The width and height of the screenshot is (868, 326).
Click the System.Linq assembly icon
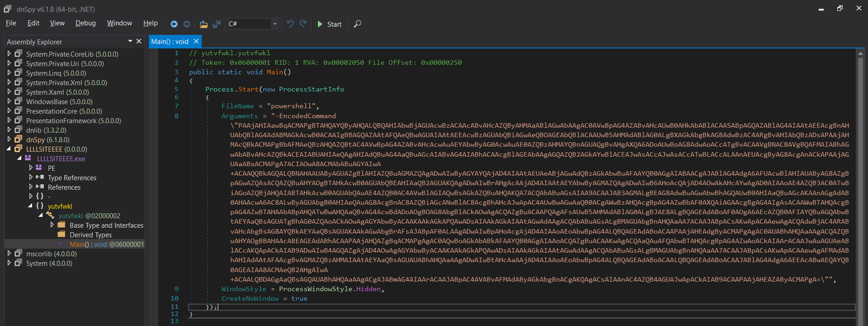coord(18,72)
